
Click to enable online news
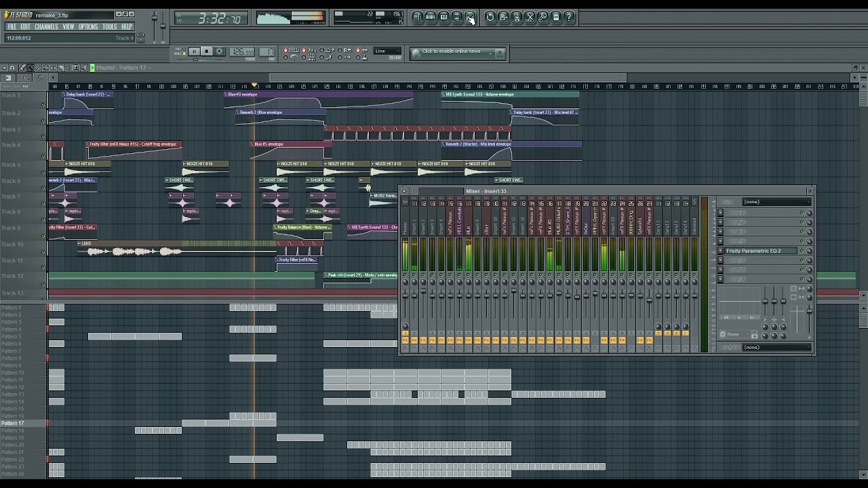point(451,52)
